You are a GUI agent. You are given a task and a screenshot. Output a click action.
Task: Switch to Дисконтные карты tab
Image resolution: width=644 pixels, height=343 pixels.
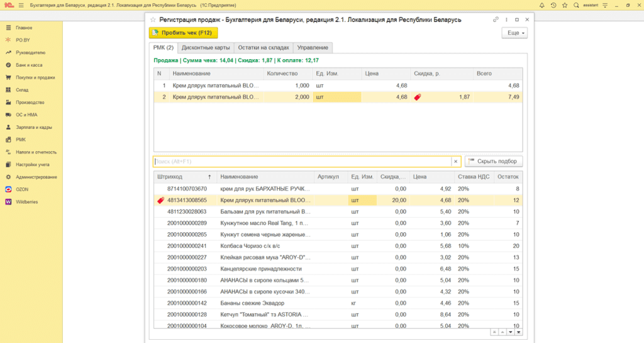tap(206, 48)
